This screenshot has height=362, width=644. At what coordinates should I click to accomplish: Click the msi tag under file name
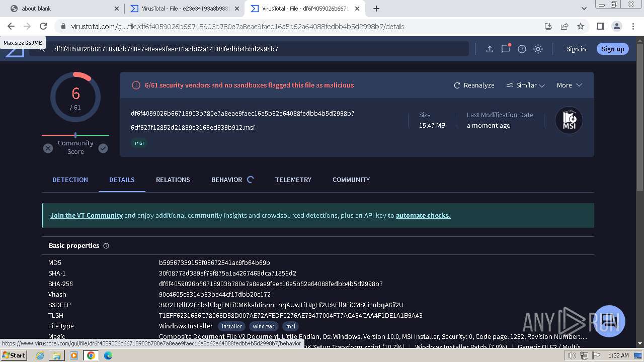coord(139,143)
